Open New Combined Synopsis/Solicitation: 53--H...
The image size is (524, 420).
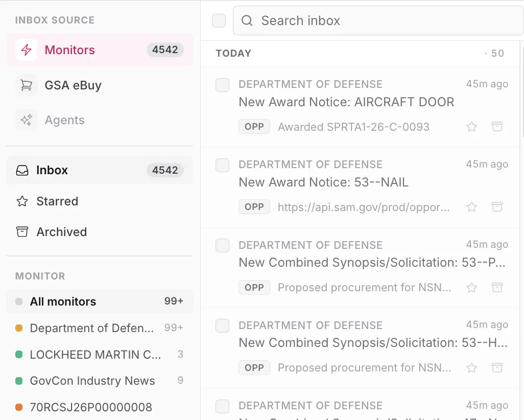pyautogui.click(x=373, y=343)
